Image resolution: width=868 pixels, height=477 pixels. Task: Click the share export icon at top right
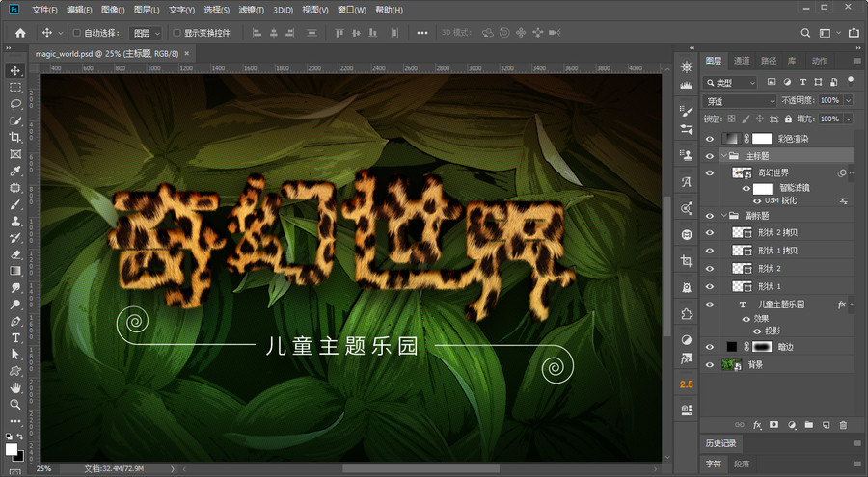click(x=854, y=33)
